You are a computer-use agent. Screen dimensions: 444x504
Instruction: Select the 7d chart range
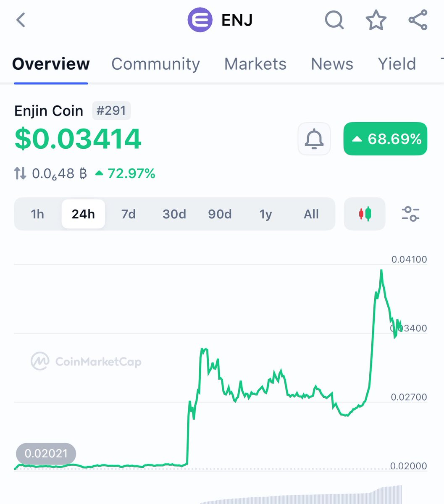click(129, 214)
